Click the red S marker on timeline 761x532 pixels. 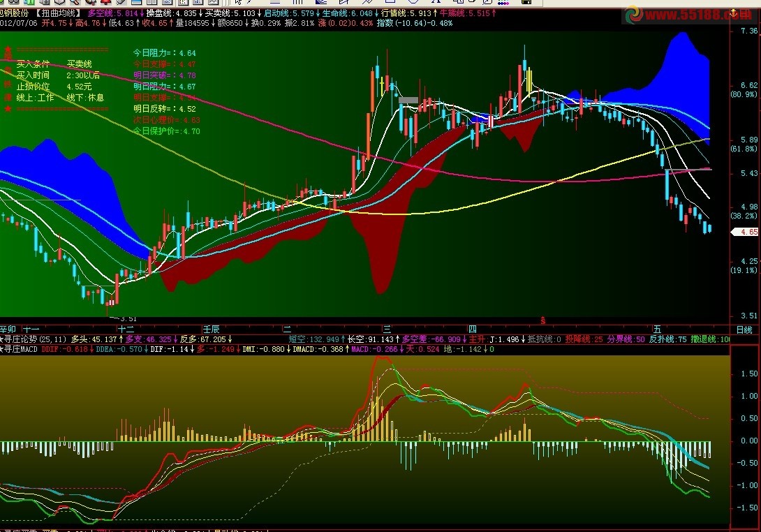click(x=543, y=321)
